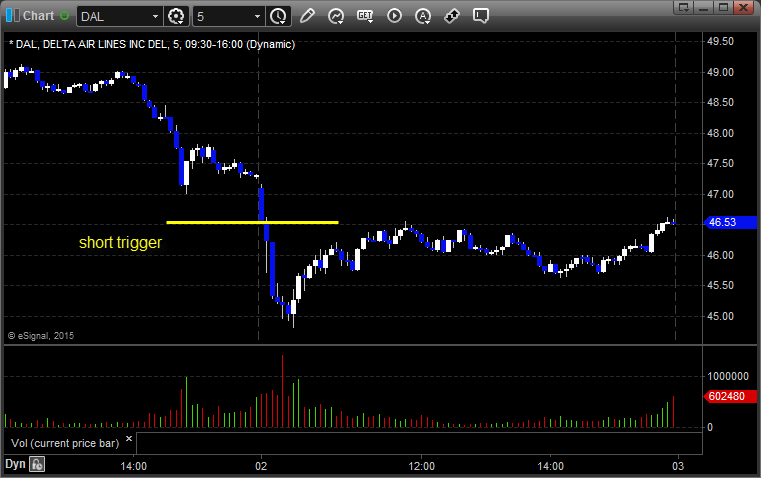Click the Chart title label
The width and height of the screenshot is (761, 478).
pyautogui.click(x=39, y=16)
